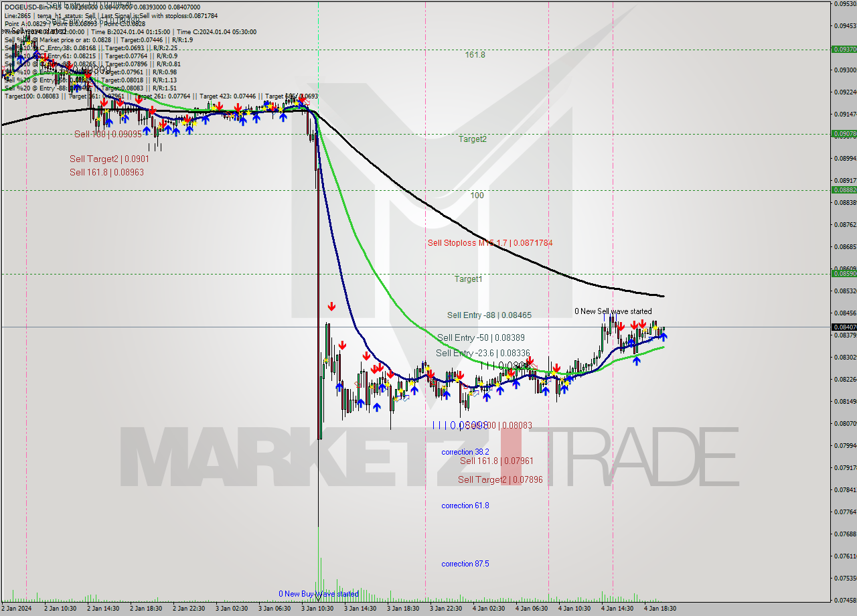Click the correction 61.8 label

[465, 506]
